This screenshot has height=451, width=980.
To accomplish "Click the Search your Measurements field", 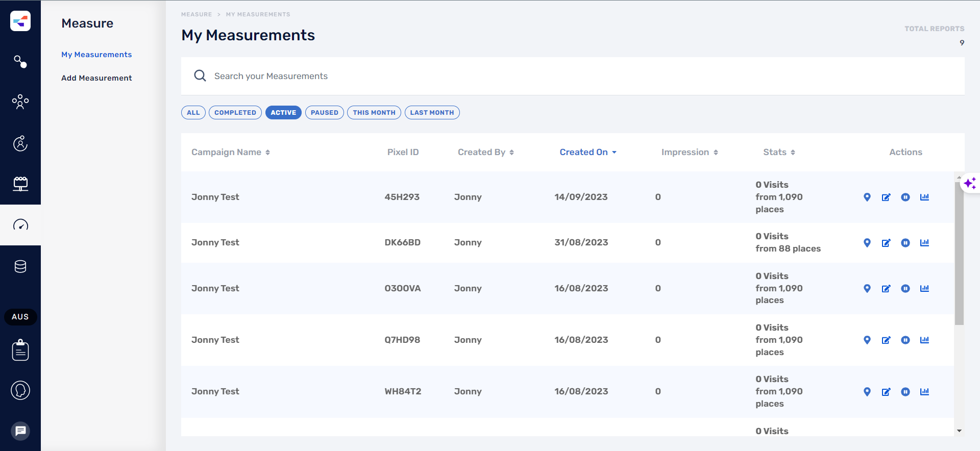I will tap(573, 76).
